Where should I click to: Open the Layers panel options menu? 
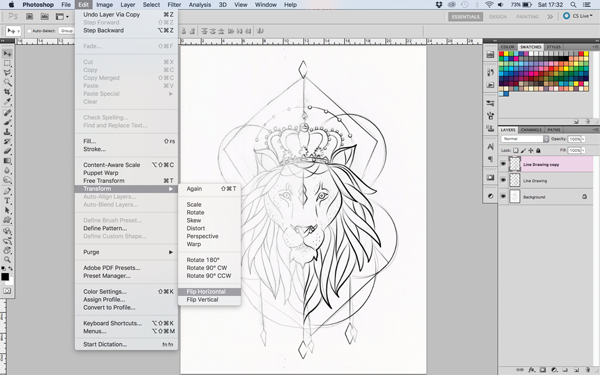pos(595,130)
